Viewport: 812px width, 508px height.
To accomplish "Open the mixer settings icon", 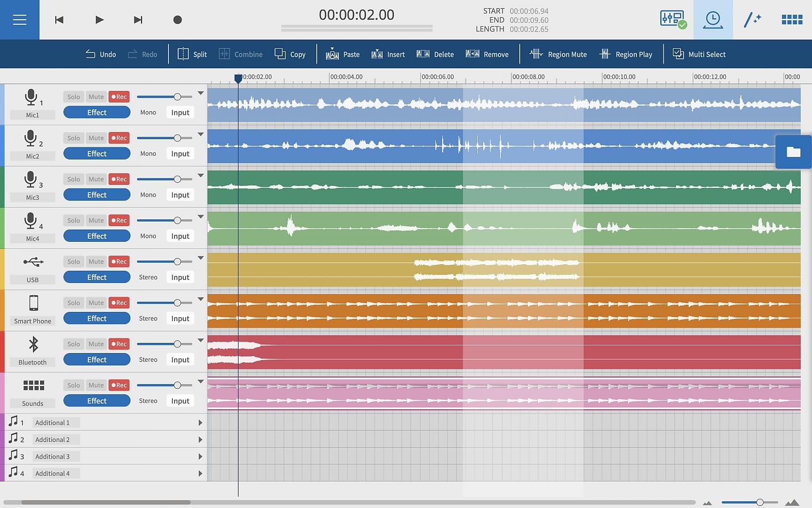I will pos(672,19).
